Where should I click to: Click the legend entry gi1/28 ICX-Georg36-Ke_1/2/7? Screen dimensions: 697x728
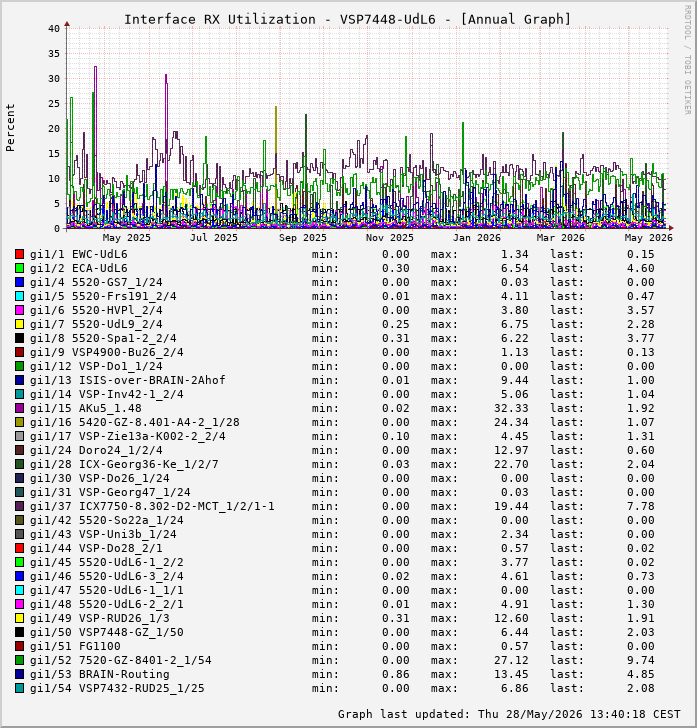(124, 464)
